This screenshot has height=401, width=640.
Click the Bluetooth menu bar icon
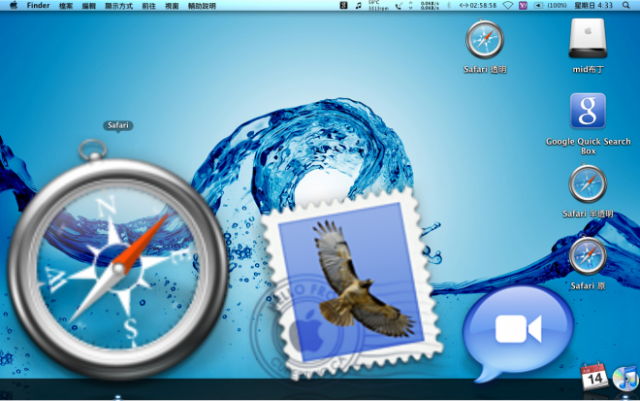coord(449,5)
